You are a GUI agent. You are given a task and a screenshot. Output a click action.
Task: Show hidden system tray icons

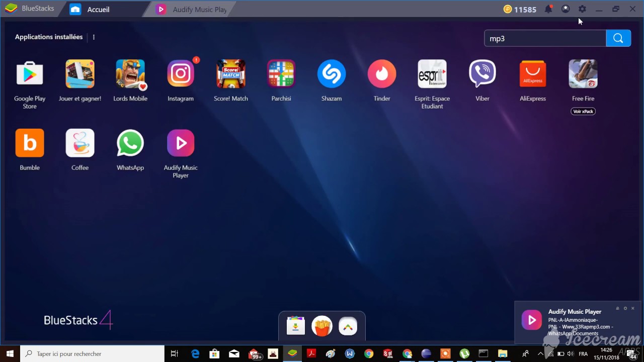coord(540,353)
